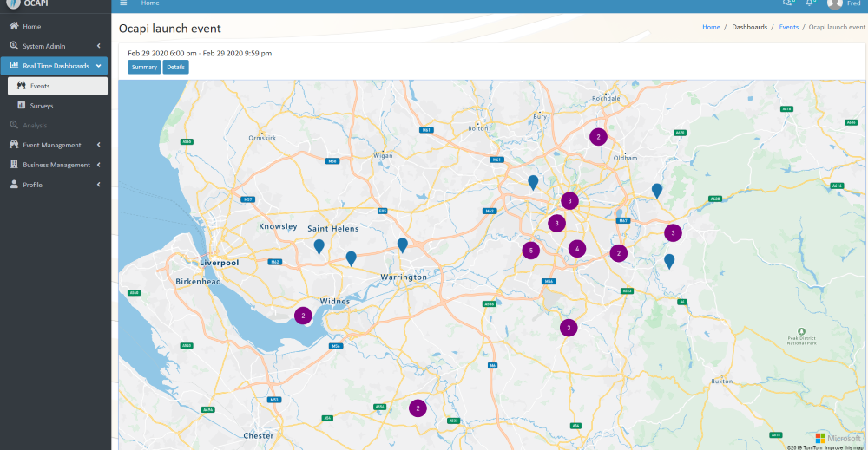Click the Ocapi launch event page title

170,29
